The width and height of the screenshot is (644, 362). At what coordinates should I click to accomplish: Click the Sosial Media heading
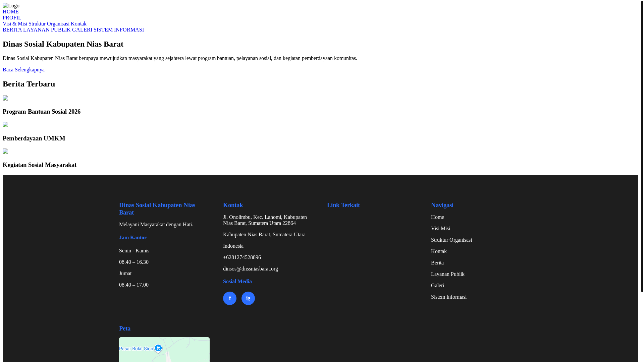[x=237, y=282]
